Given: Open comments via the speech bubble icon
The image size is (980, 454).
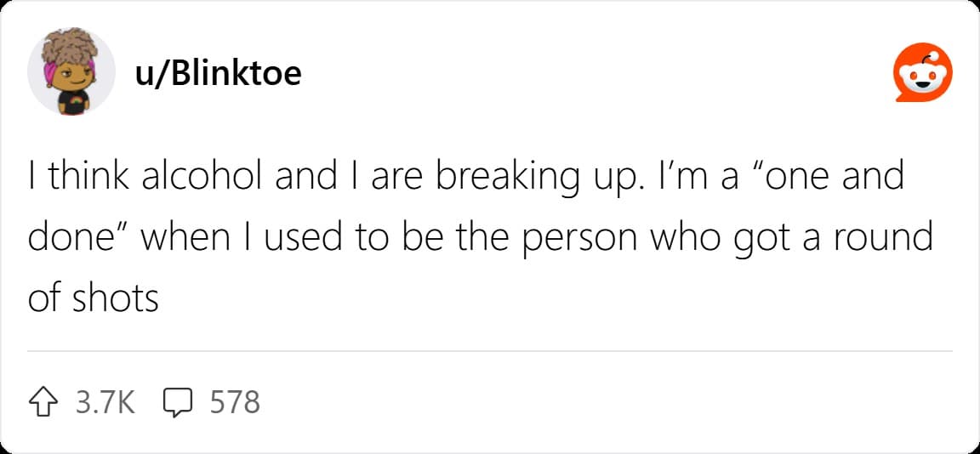Looking at the screenshot, I should coord(178,402).
